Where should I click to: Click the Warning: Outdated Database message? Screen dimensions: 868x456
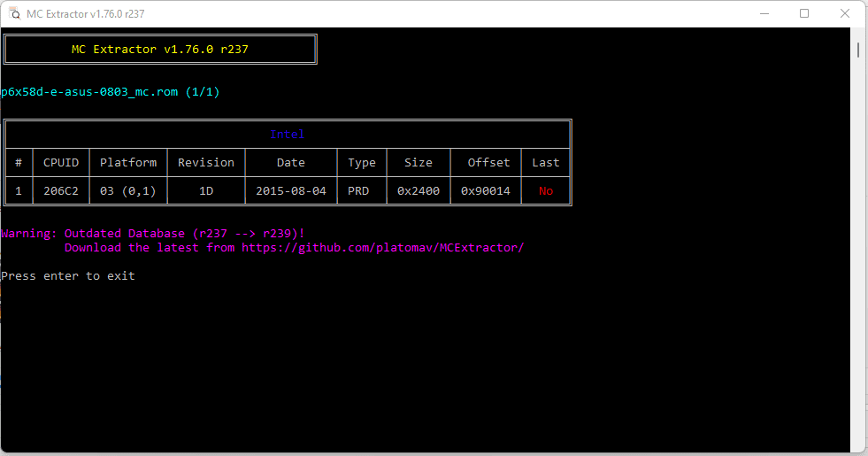click(153, 233)
